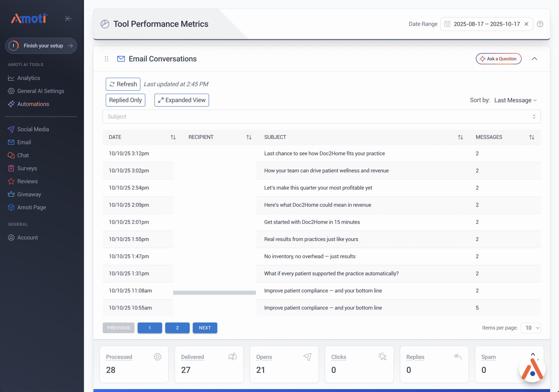Toggle the Replied Only filter
This screenshot has height=392, width=559.
pyautogui.click(x=125, y=100)
